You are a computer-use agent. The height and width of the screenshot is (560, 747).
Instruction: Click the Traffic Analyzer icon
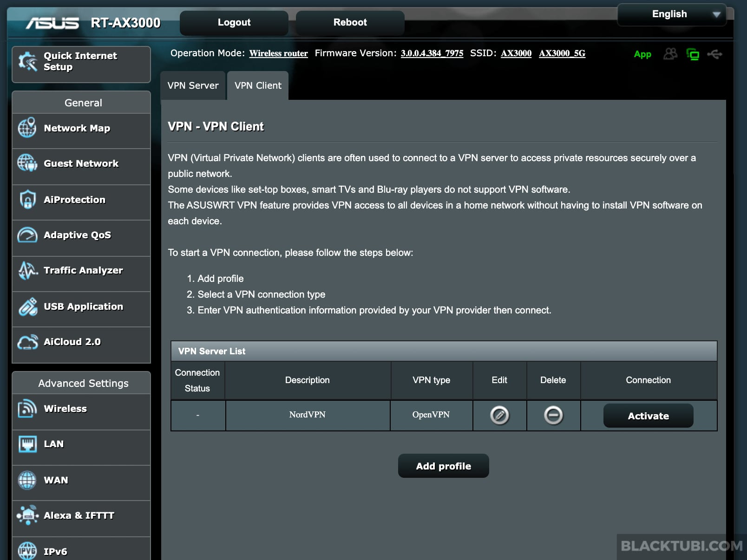tap(27, 270)
